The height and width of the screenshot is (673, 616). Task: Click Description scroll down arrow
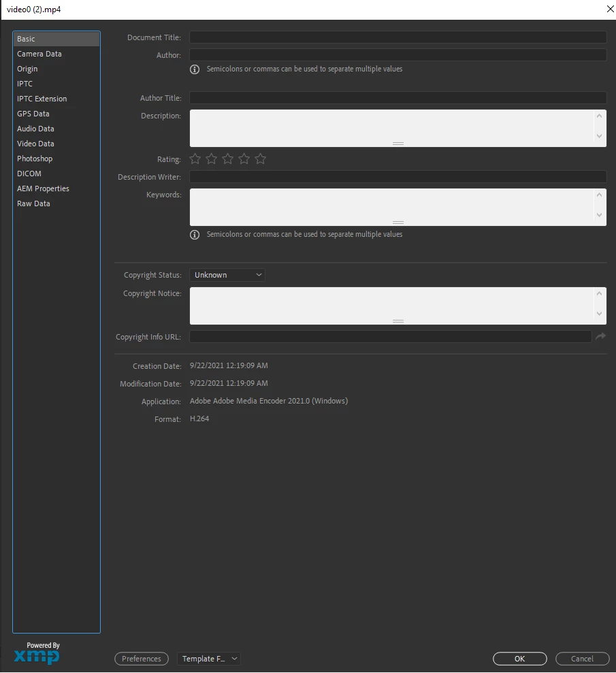(x=599, y=136)
